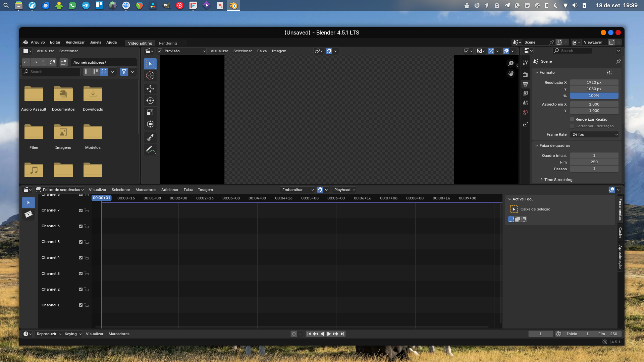Viewport: 644px width, 362px height.
Task: Select the Rotate tool in the preview toolbar
Action: [x=150, y=100]
